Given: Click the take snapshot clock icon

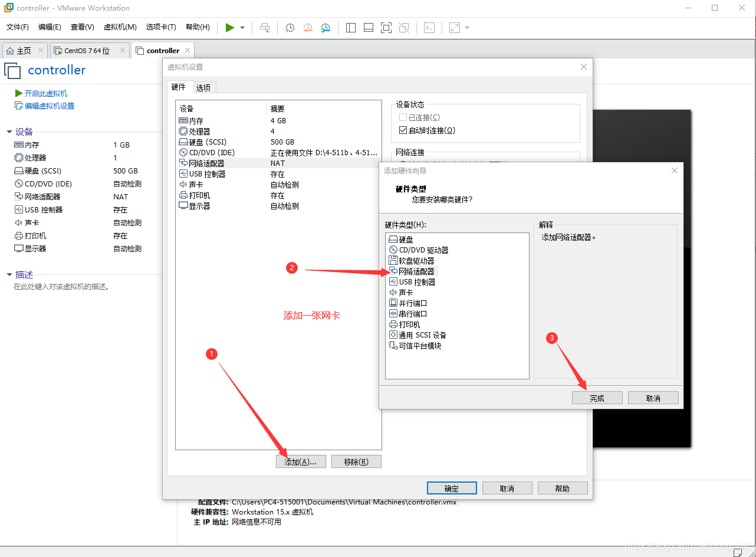Looking at the screenshot, I should click(x=290, y=28).
